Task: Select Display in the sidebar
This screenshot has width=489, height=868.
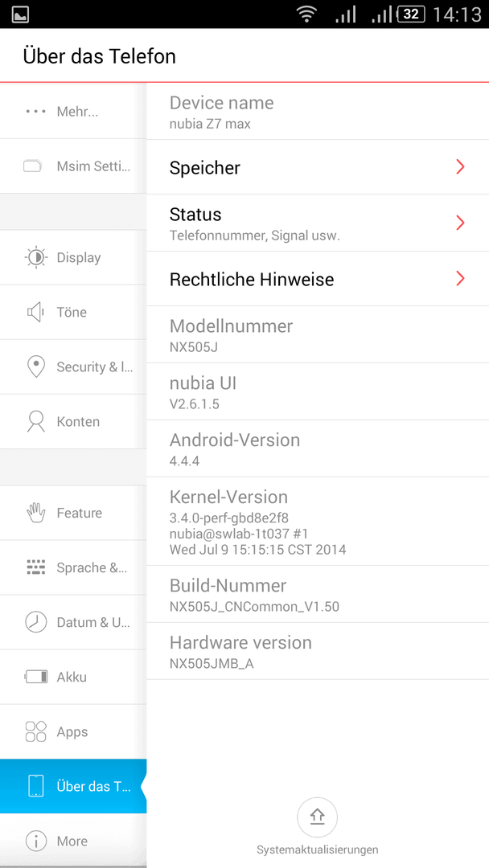Action: pyautogui.click(x=73, y=257)
